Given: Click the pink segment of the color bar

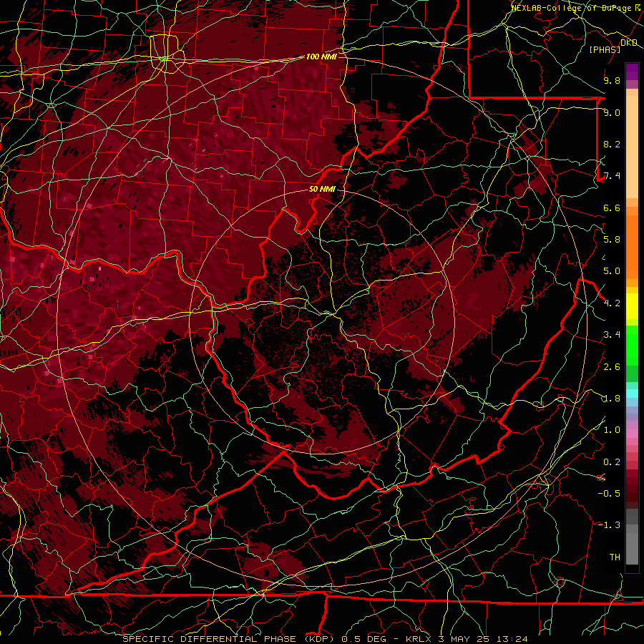Looking at the screenshot, I should point(632,434).
